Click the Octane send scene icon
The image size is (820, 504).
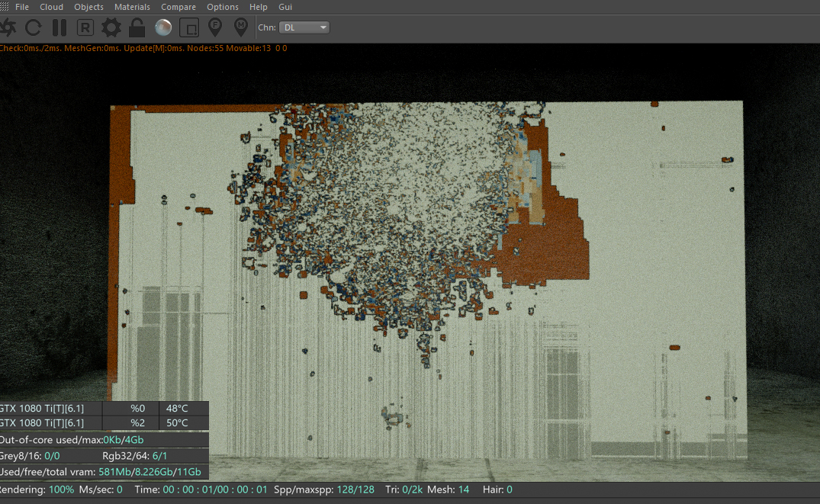click(x=8, y=27)
